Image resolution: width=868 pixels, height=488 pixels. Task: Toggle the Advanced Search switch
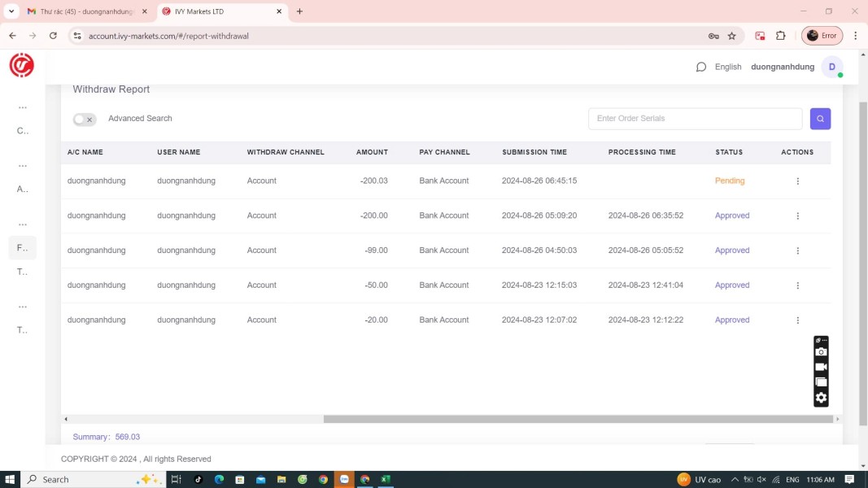(85, 120)
